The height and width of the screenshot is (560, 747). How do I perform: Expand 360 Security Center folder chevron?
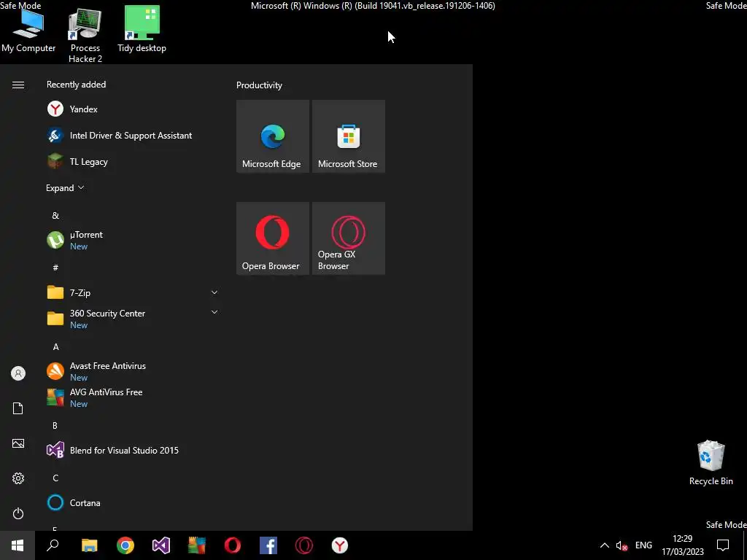pyautogui.click(x=214, y=312)
